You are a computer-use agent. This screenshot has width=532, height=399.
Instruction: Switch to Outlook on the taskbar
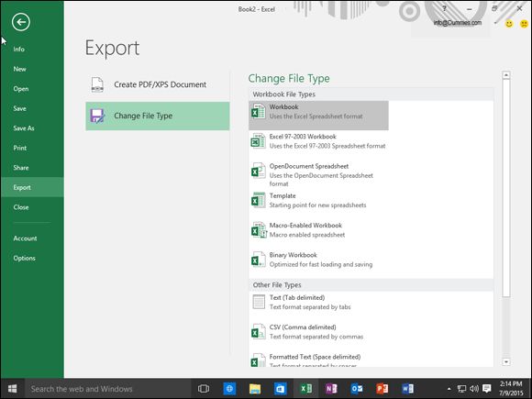pyautogui.click(x=357, y=389)
